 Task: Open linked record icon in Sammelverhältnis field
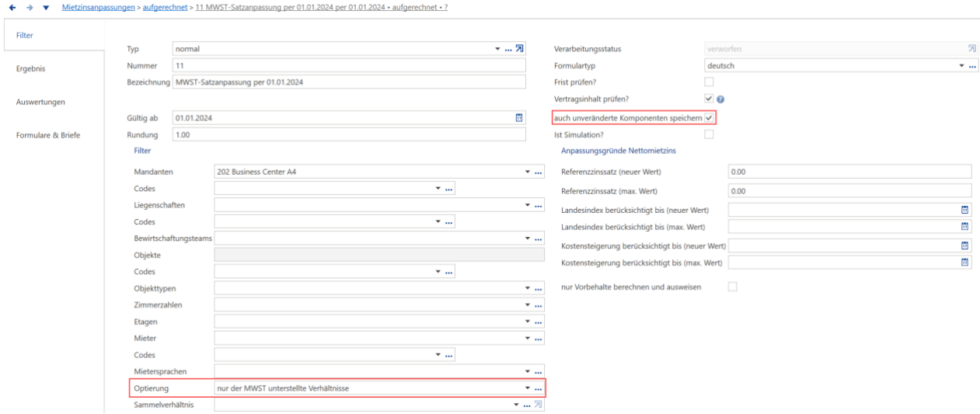538,405
